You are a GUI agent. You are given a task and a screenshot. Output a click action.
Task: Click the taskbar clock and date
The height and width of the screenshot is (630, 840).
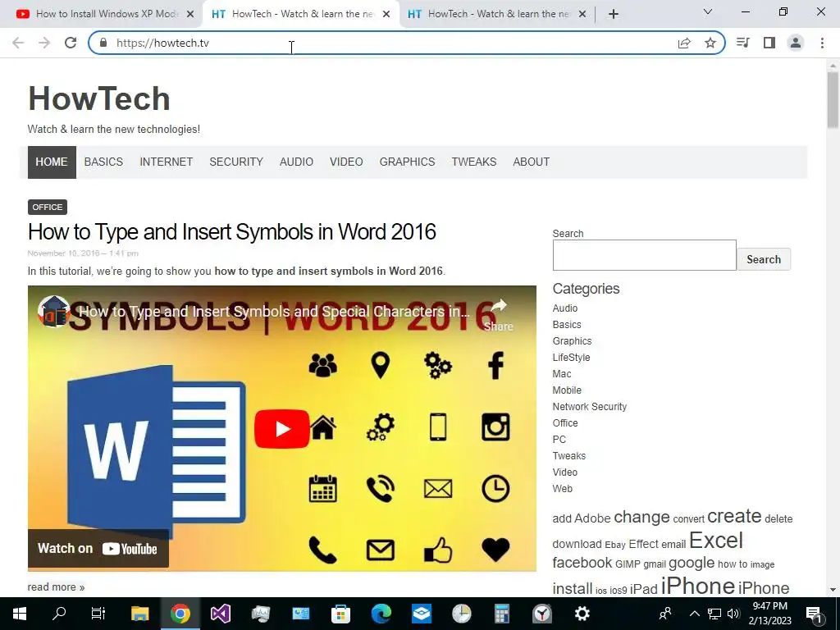tap(770, 614)
